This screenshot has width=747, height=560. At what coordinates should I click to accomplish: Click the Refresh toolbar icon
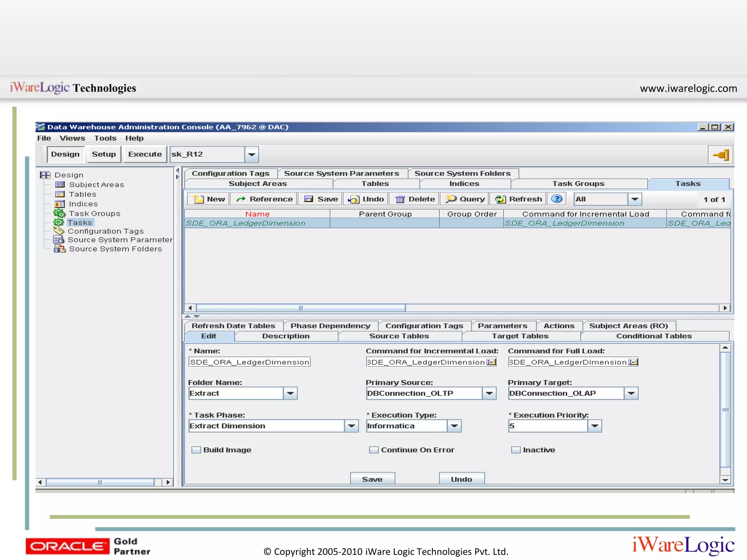point(500,199)
